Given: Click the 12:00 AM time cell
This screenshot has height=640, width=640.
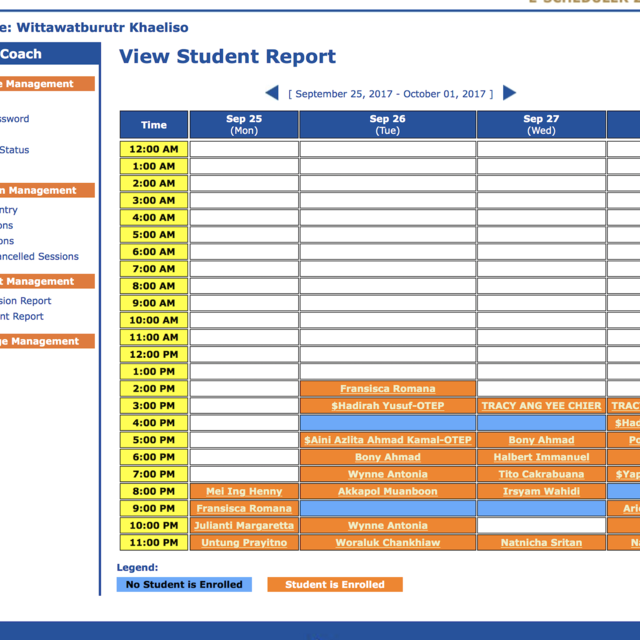Looking at the screenshot, I should 154,149.
